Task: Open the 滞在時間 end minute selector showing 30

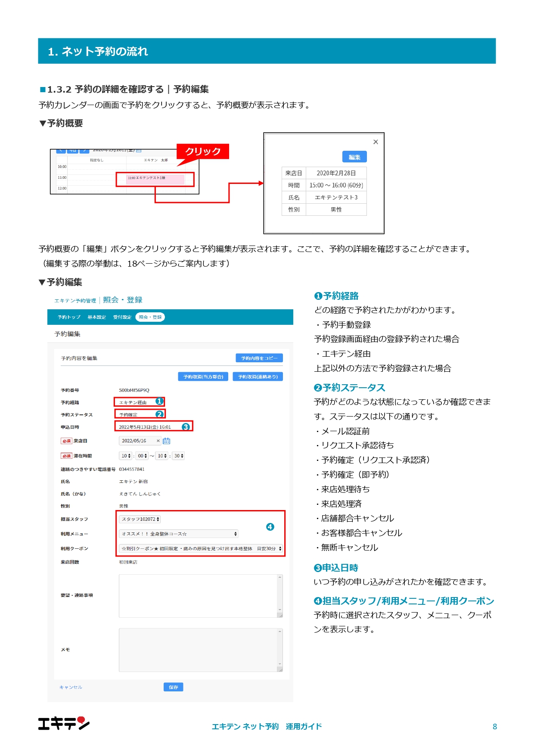Action: 178,456
